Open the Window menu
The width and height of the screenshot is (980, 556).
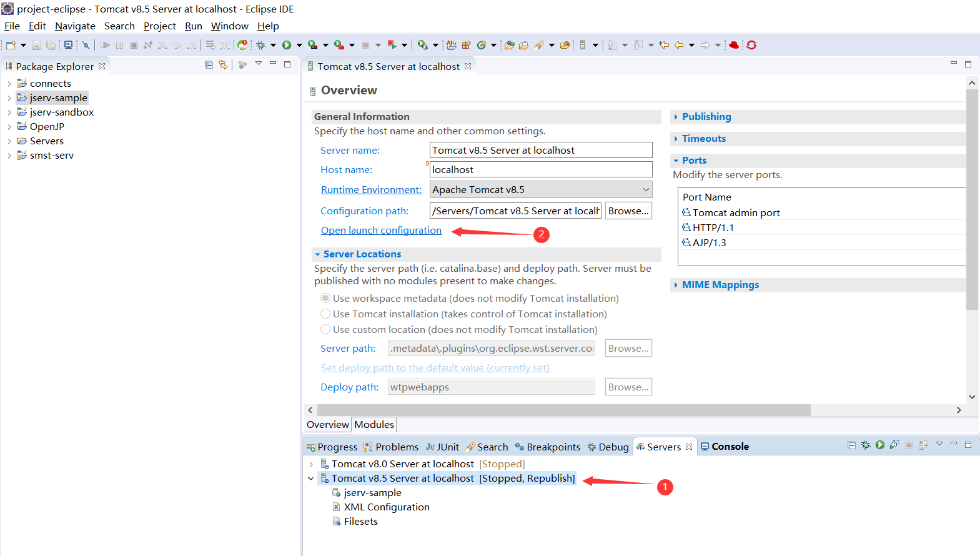click(x=229, y=26)
